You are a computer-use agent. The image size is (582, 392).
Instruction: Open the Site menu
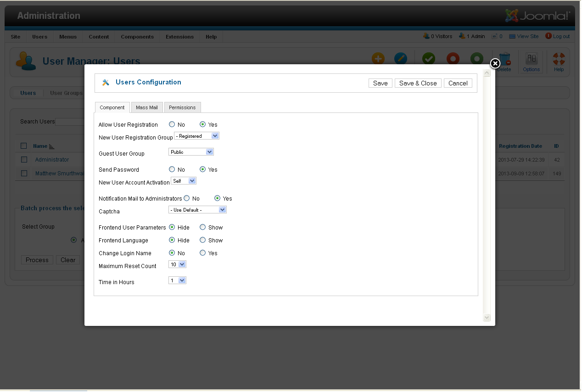click(x=16, y=37)
